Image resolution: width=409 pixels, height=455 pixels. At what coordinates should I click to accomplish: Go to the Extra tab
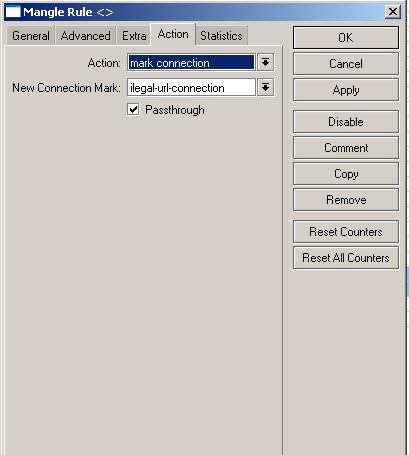pyautogui.click(x=134, y=36)
